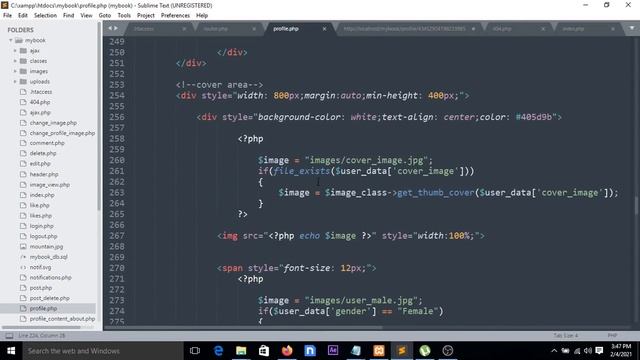Click the uploads folder icon
The height and width of the screenshot is (360, 640).
pyautogui.click(x=23, y=82)
